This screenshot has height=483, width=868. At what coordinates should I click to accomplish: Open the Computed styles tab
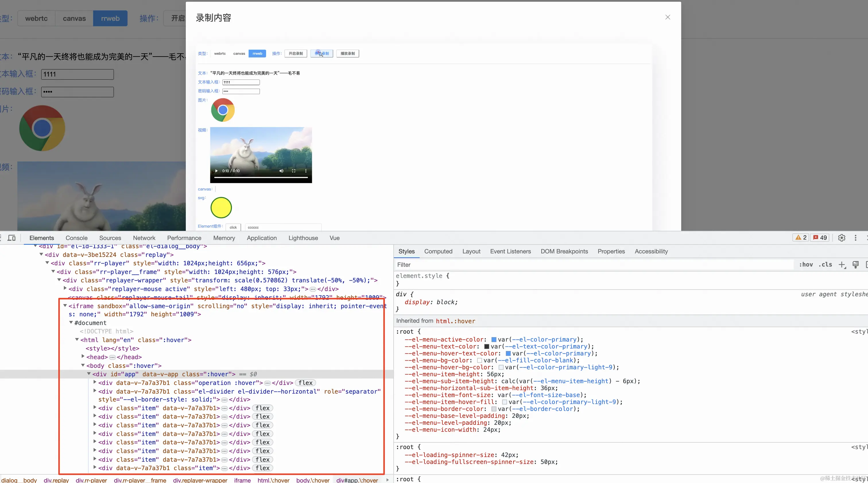coord(438,251)
